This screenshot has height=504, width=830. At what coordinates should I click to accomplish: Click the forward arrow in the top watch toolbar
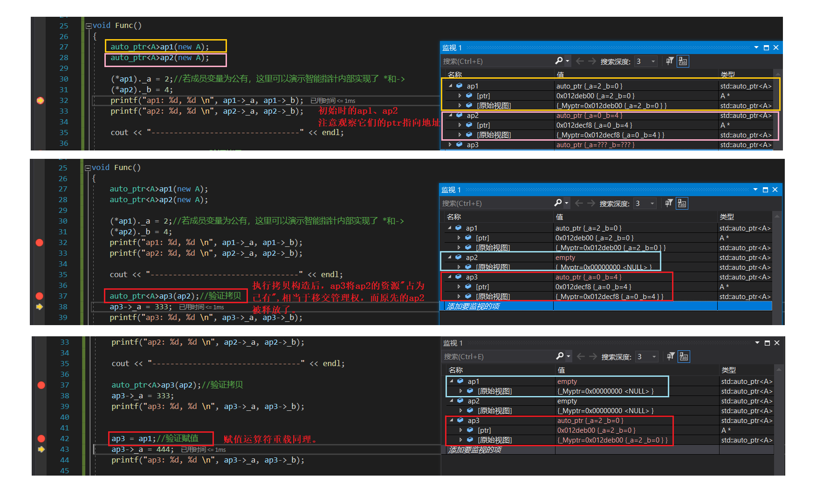pyautogui.click(x=592, y=61)
